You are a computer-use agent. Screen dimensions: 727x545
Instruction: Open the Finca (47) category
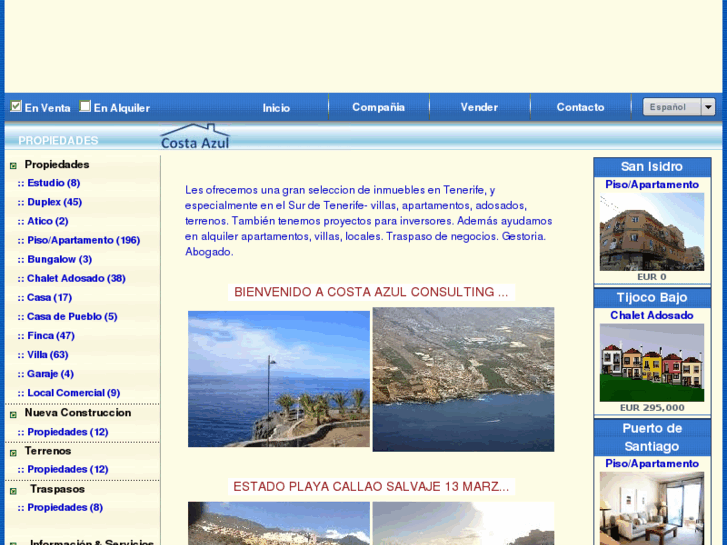tap(51, 335)
